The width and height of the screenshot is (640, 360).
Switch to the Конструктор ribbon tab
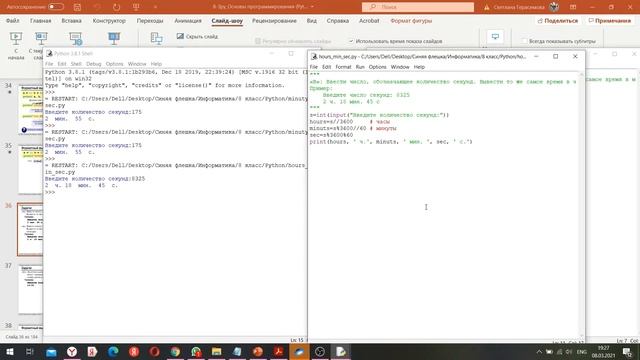coord(109,21)
